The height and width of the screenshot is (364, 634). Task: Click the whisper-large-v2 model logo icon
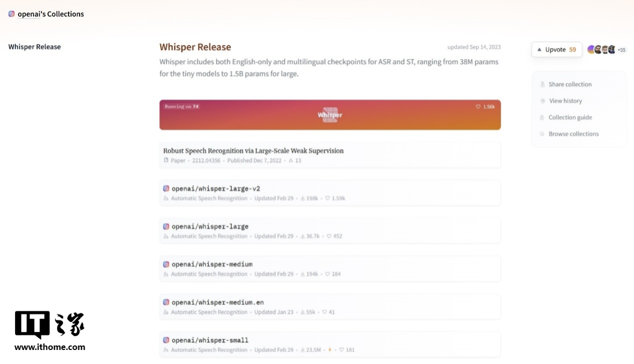(166, 188)
